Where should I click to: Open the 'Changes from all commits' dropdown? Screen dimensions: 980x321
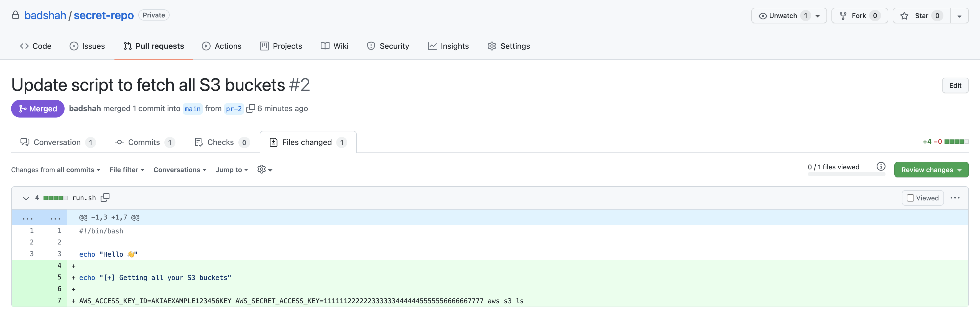[x=55, y=170]
